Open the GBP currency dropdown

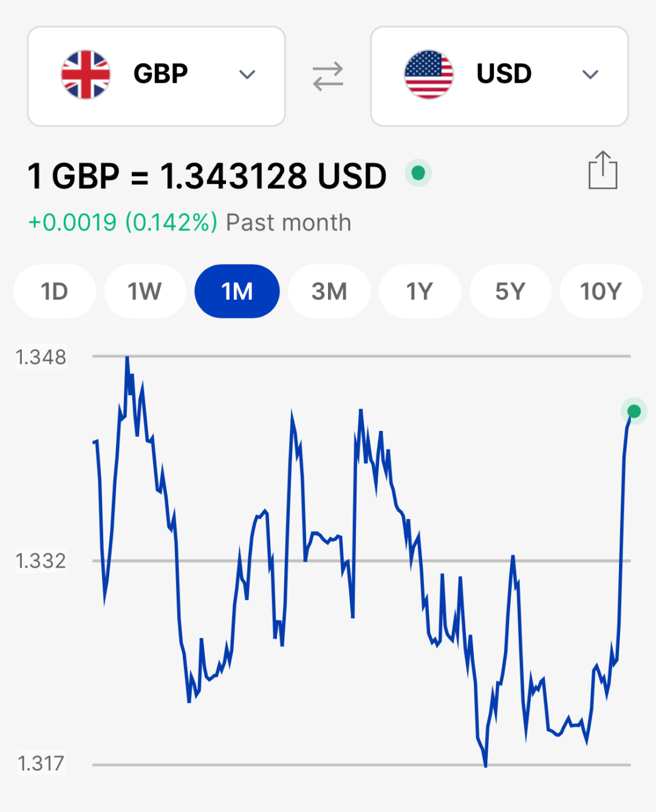coord(156,76)
